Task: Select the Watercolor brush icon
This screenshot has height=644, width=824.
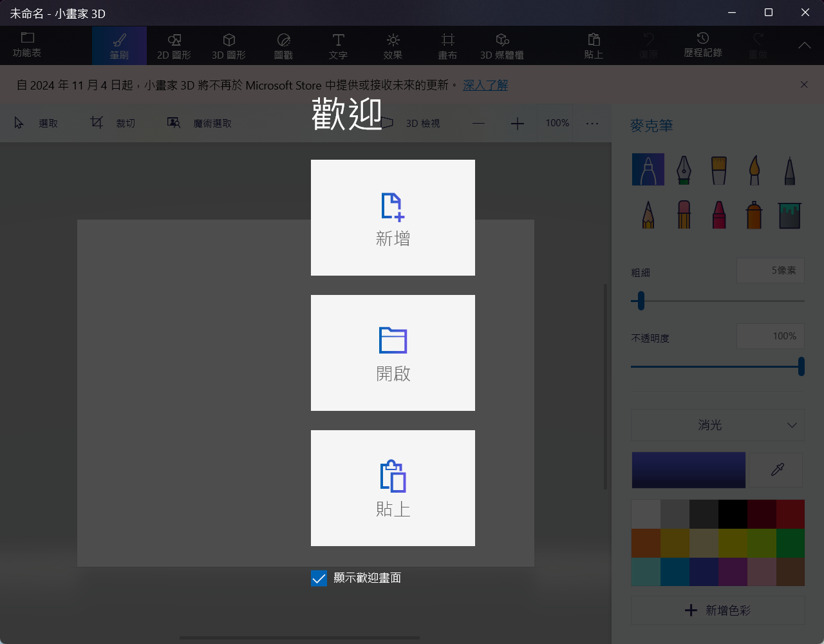Action: click(754, 169)
